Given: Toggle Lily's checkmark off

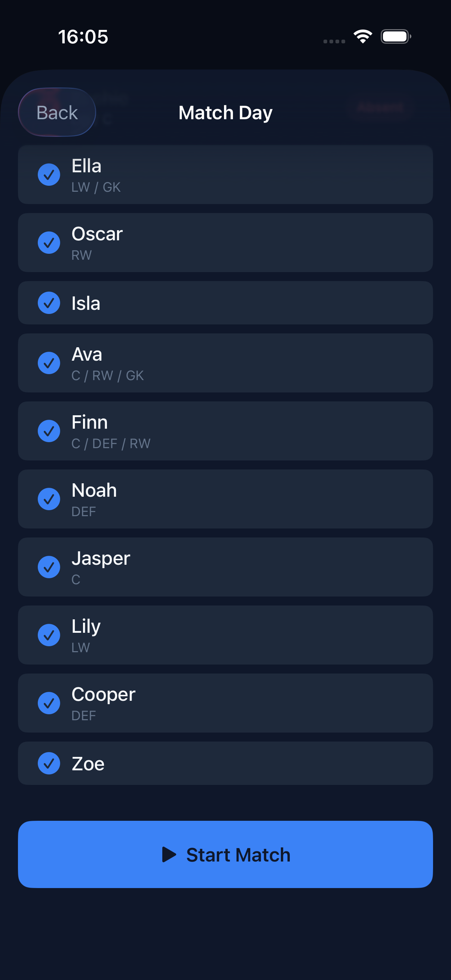Looking at the screenshot, I should (49, 635).
